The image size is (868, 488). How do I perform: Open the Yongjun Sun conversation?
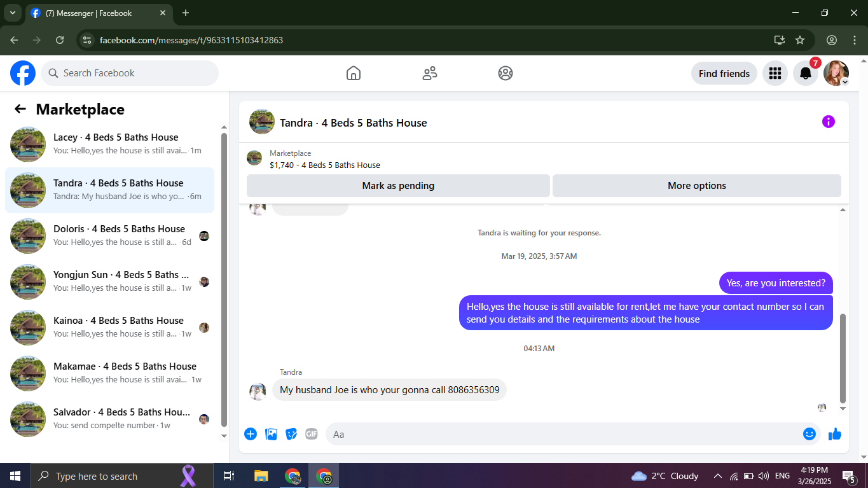109,282
